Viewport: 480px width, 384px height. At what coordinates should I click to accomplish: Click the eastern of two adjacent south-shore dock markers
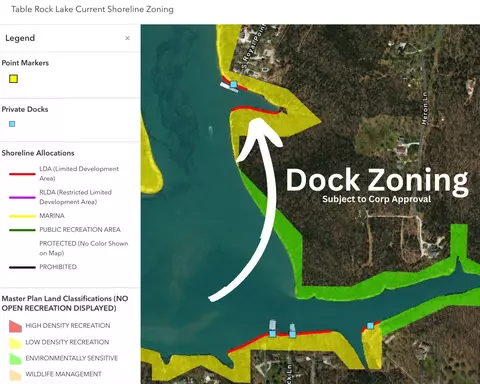pyautogui.click(x=293, y=334)
